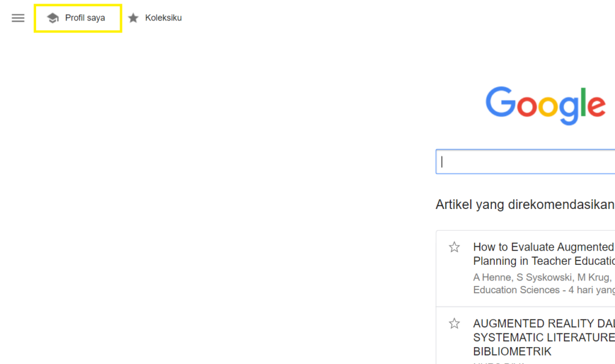
Task: Click the star icon beside Koleksiku
Action: pos(133,18)
